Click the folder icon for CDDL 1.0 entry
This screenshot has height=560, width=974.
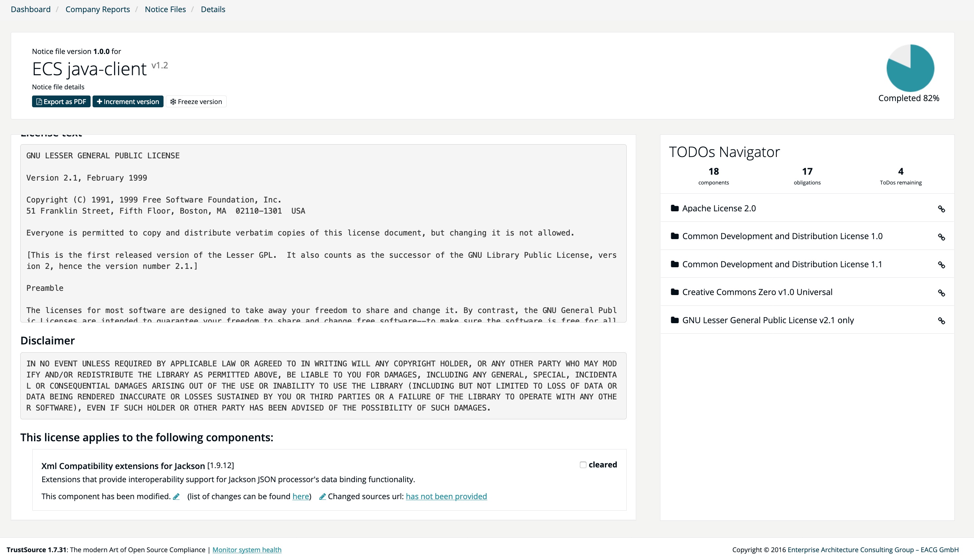pos(674,236)
